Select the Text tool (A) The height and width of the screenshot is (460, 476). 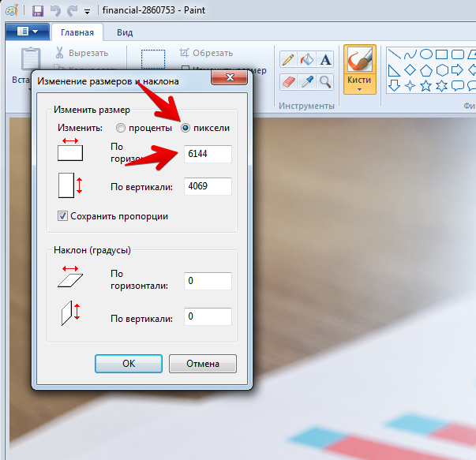click(x=325, y=59)
